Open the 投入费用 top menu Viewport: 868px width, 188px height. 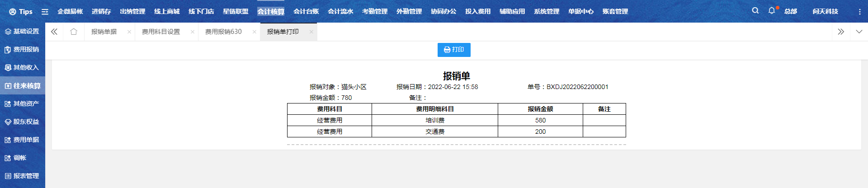pos(478,12)
